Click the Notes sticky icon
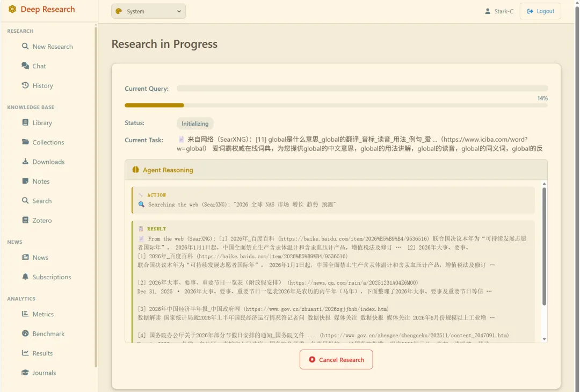The width and height of the screenshot is (580, 392). point(25,181)
